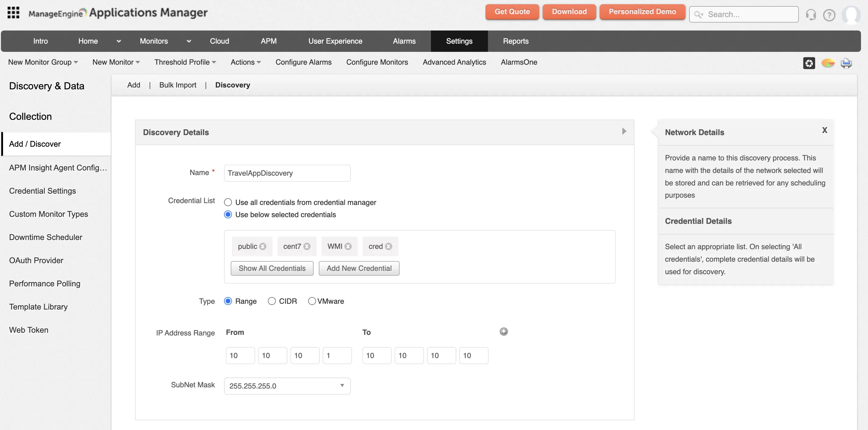Screen dimensions: 868x430
Task: Switch to the Alarms tab
Action: pyautogui.click(x=404, y=41)
